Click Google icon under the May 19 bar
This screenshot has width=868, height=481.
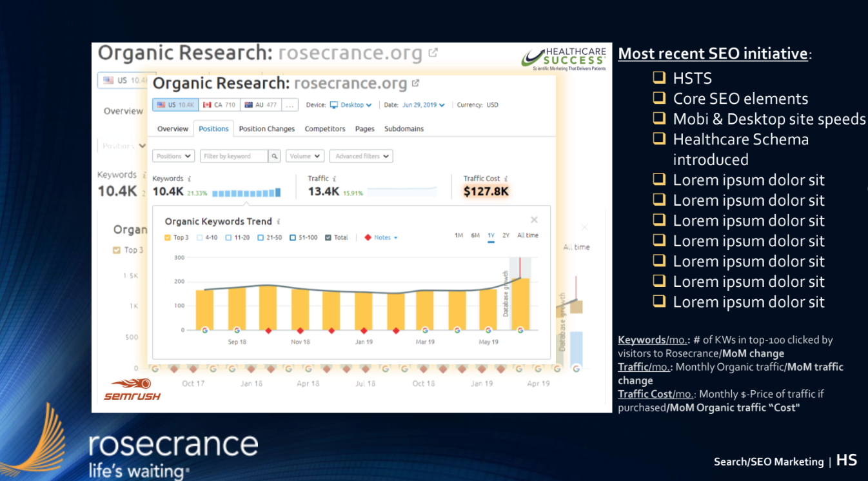pos(489,330)
